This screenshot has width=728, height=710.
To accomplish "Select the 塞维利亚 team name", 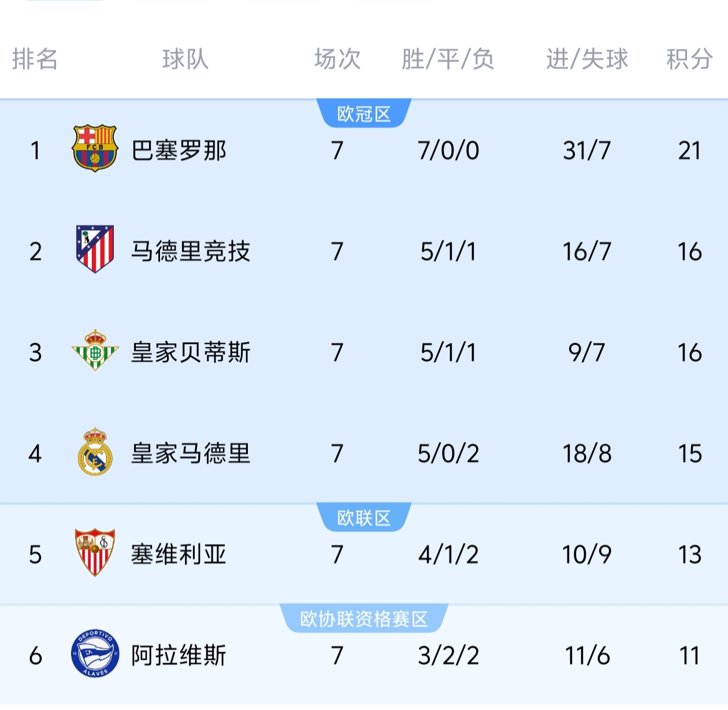I will [179, 554].
